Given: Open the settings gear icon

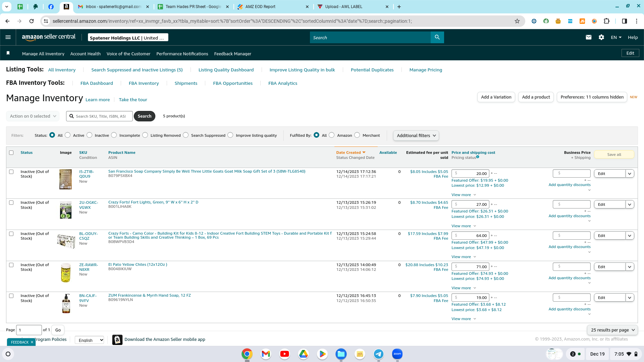Looking at the screenshot, I should click(601, 37).
